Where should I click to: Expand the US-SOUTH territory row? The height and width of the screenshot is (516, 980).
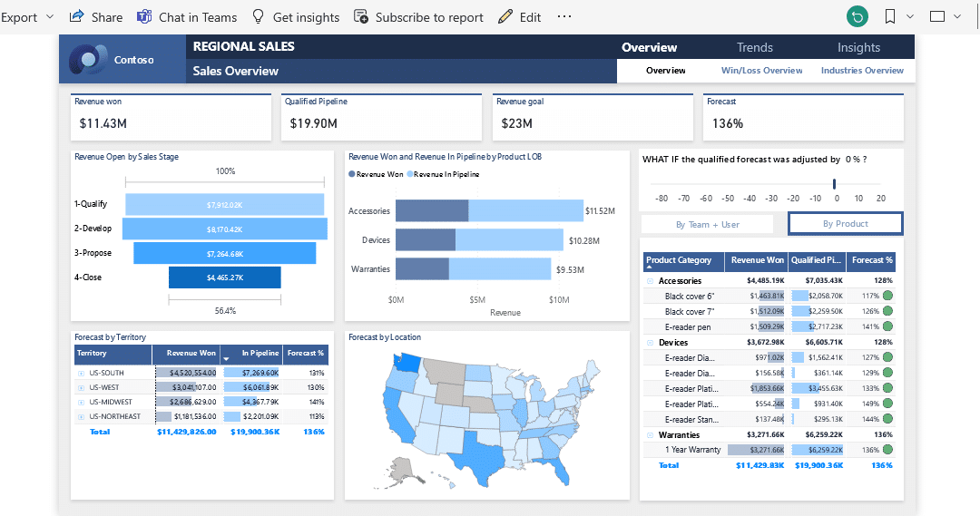82,373
